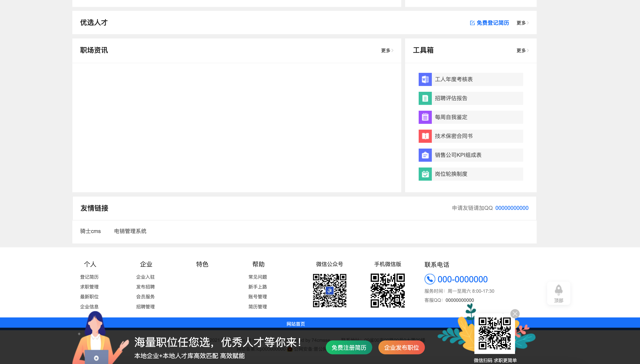Click 求职管理 footer link
The height and width of the screenshot is (364, 640).
[x=89, y=287]
